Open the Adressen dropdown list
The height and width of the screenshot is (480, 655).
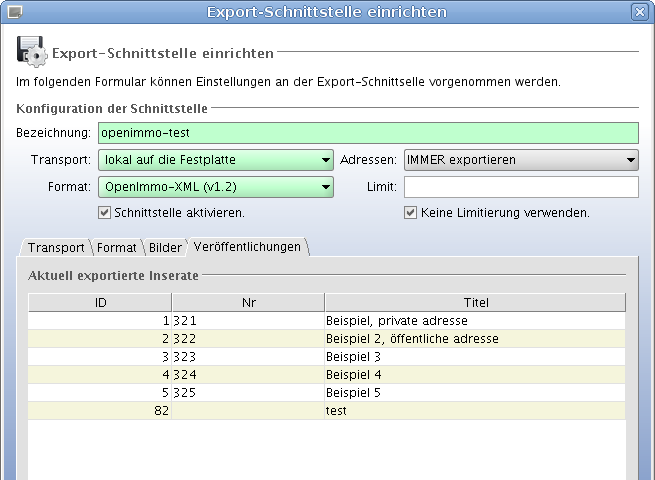(520, 160)
